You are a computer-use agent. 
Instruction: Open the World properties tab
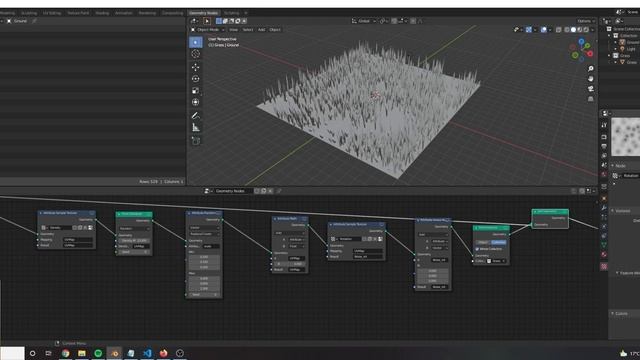click(604, 174)
